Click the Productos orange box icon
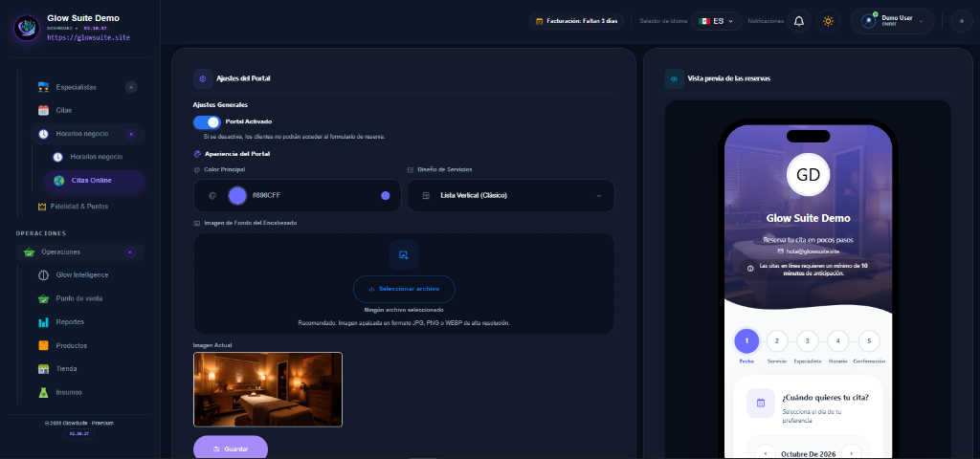Screen dimensions: 980x459 (43, 345)
